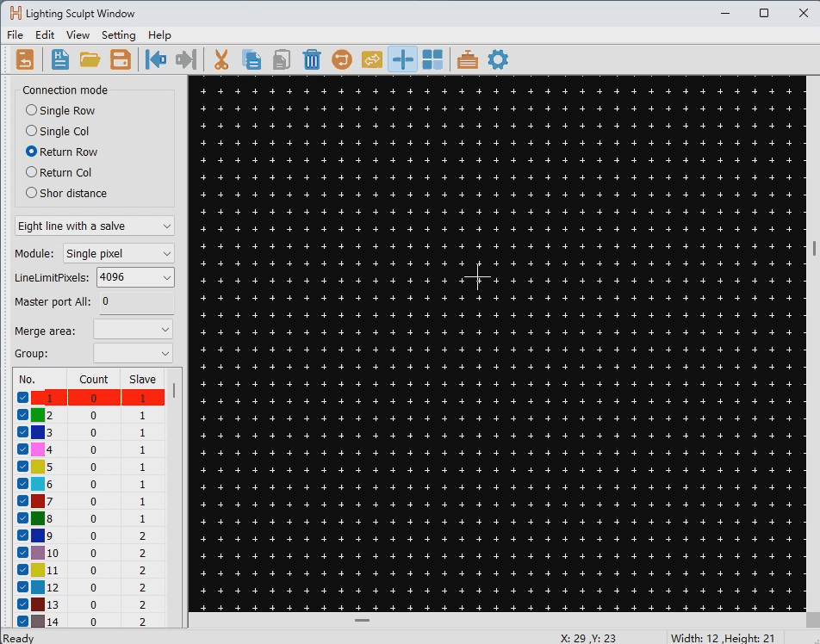The image size is (820, 644).
Task: Select the green color swatch for row 2
Action: [39, 415]
